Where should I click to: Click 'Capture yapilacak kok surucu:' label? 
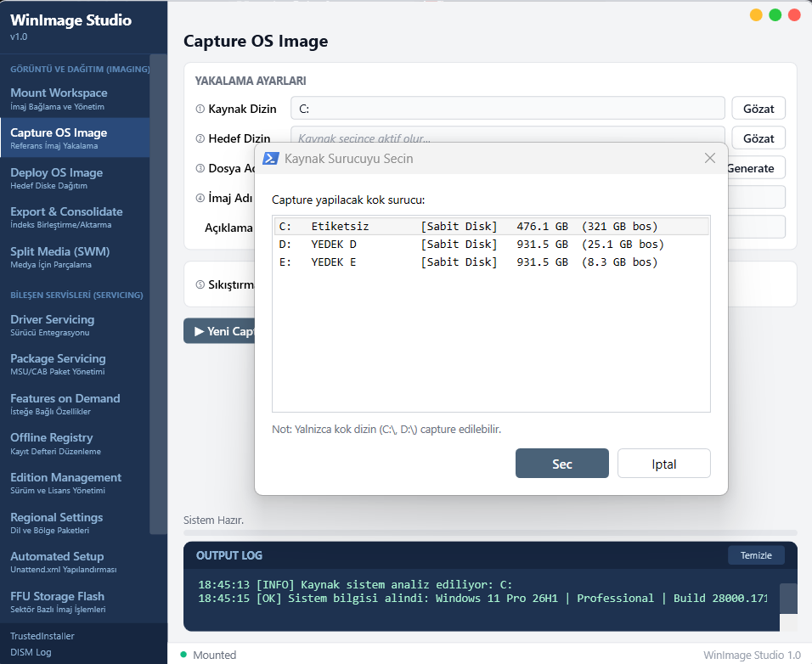[348, 200]
